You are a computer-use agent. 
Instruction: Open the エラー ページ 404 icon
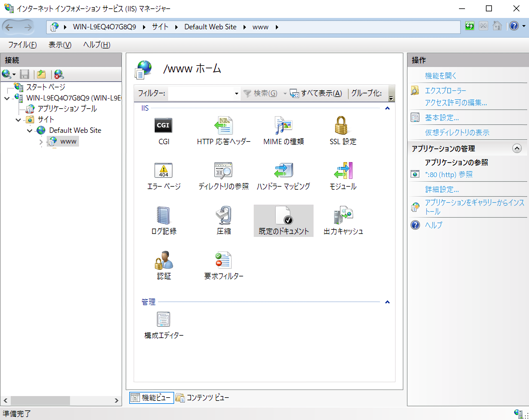pos(163,171)
